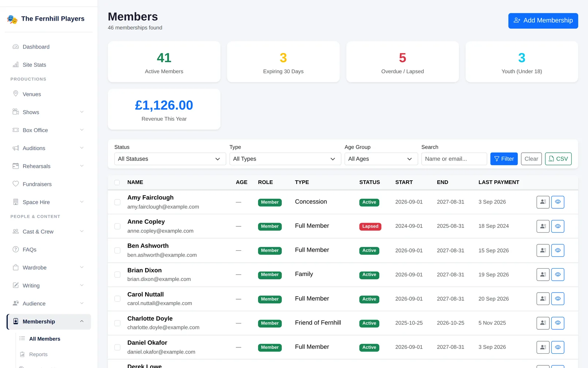588x368 pixels.
Task: Click the Site Stats bar chart icon
Action: click(x=16, y=65)
